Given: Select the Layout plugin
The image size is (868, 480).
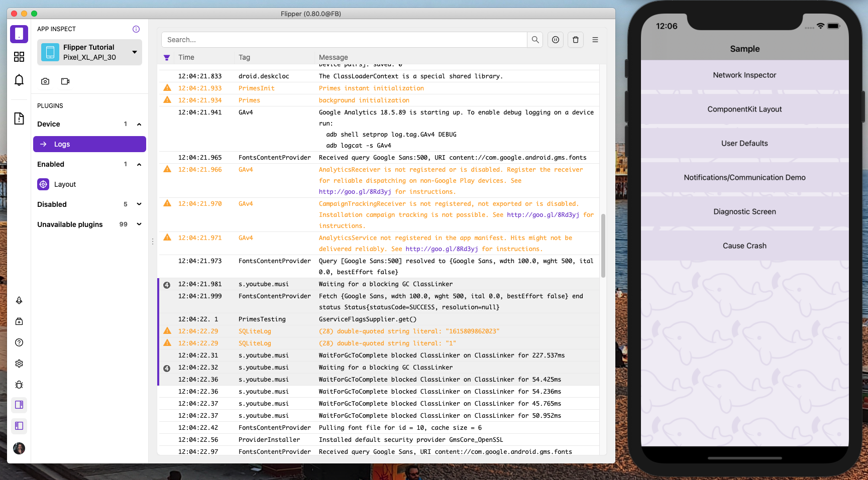Looking at the screenshot, I should tap(89, 184).
